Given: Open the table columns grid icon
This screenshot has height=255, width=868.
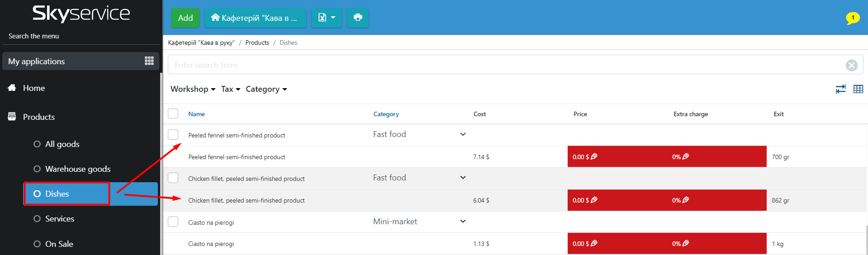Looking at the screenshot, I should pos(858,89).
